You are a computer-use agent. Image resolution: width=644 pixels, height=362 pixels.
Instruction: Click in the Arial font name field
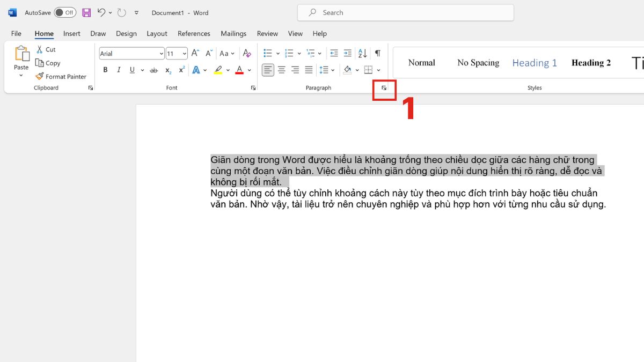click(x=128, y=53)
